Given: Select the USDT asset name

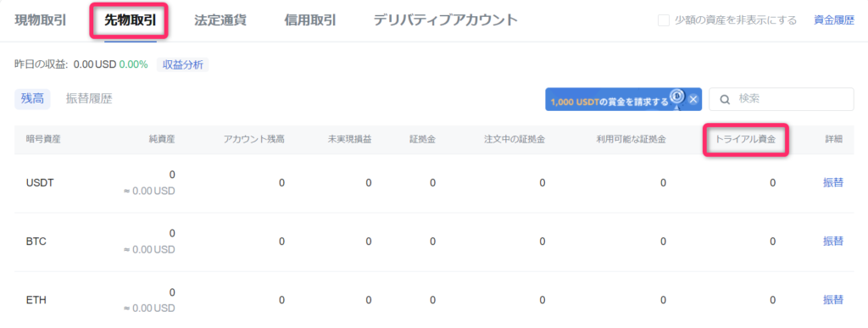Looking at the screenshot, I should coord(40,183).
